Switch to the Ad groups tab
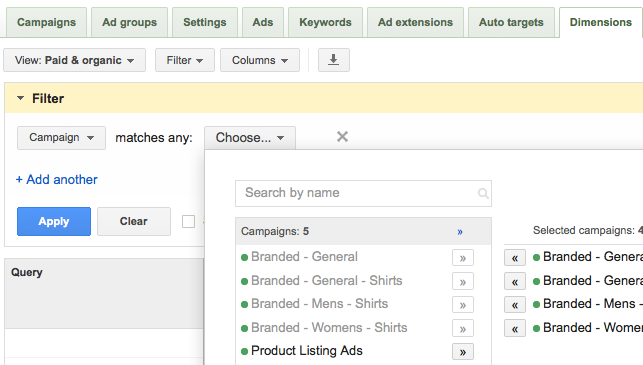 click(129, 22)
